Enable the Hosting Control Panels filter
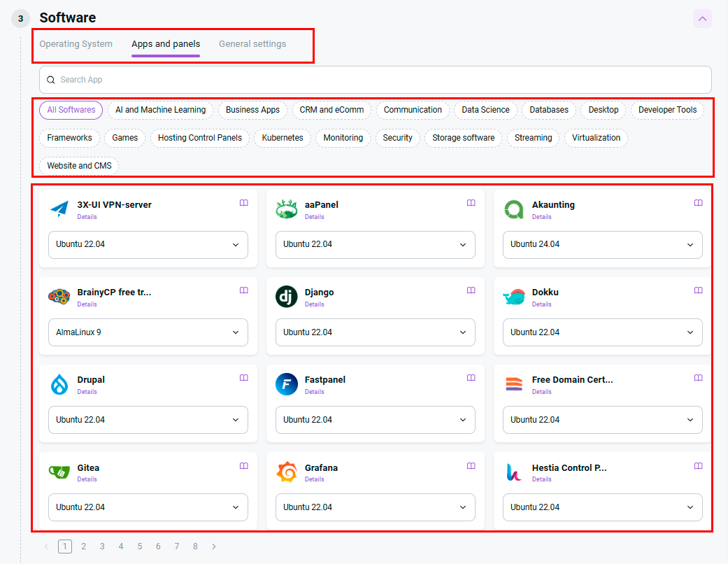The image size is (728, 564). pyautogui.click(x=199, y=138)
